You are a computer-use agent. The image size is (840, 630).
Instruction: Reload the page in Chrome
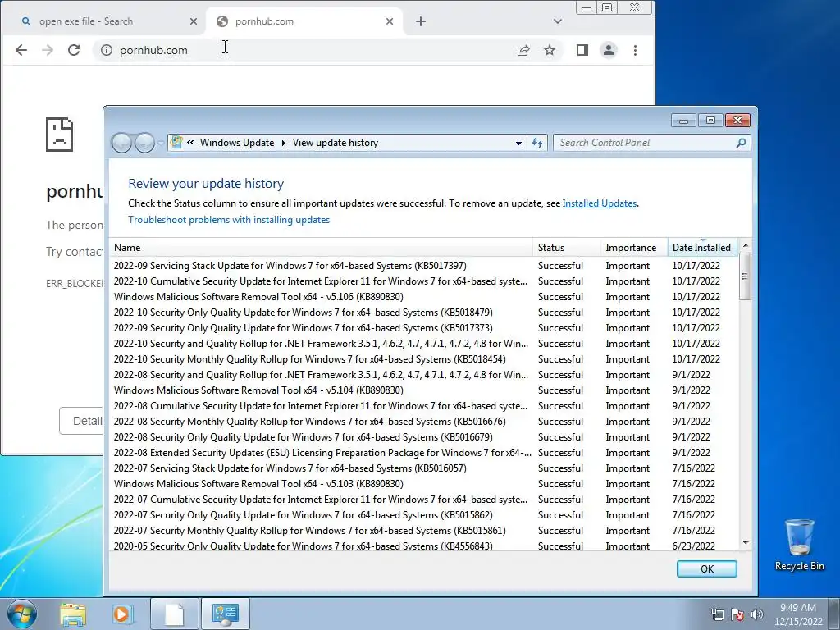(x=74, y=50)
